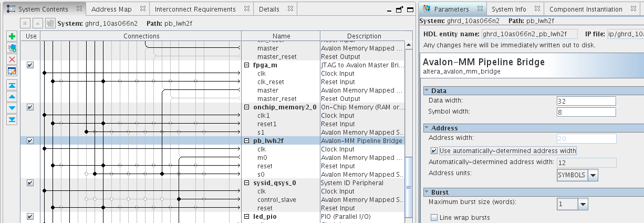
Task: Open the Maximum burst size dropdown
Action: point(583,204)
